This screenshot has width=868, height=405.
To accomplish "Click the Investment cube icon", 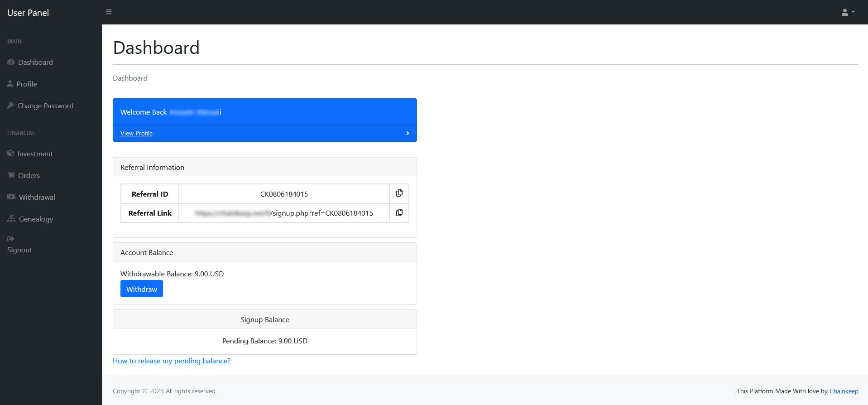I will (x=10, y=154).
